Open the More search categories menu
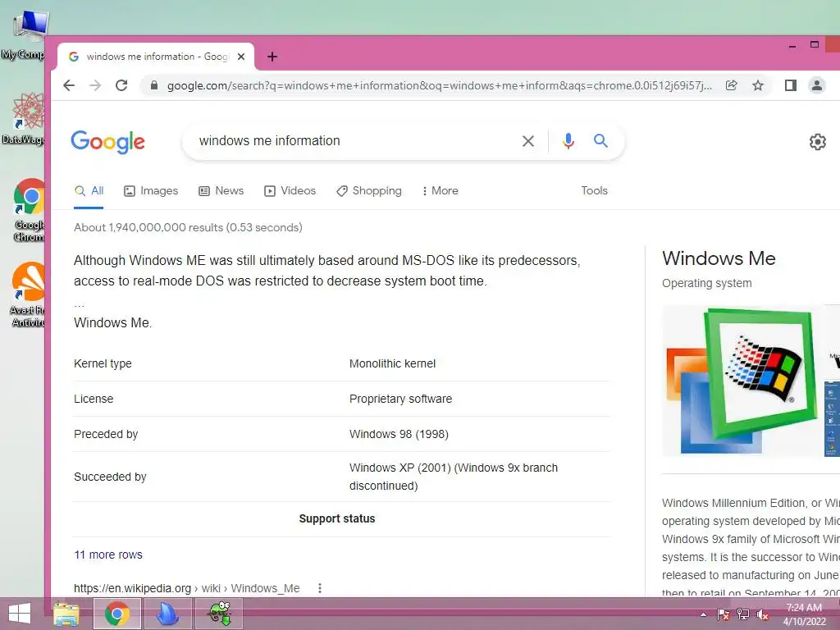Screen dimensions: 840x630 coord(440,190)
